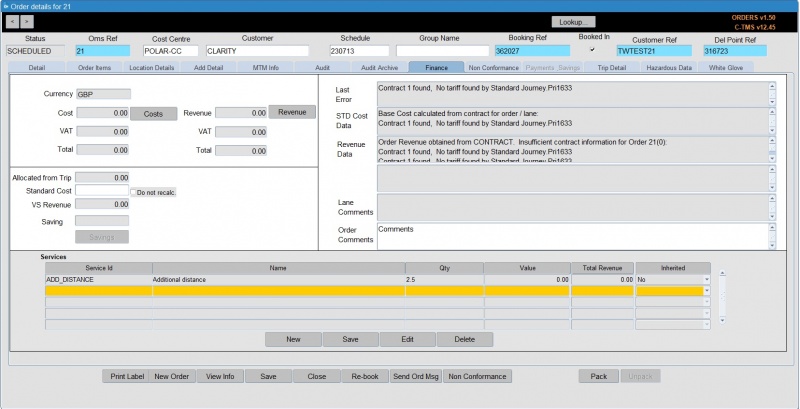
Task: Click the Print Label button
Action: pyautogui.click(x=127, y=376)
